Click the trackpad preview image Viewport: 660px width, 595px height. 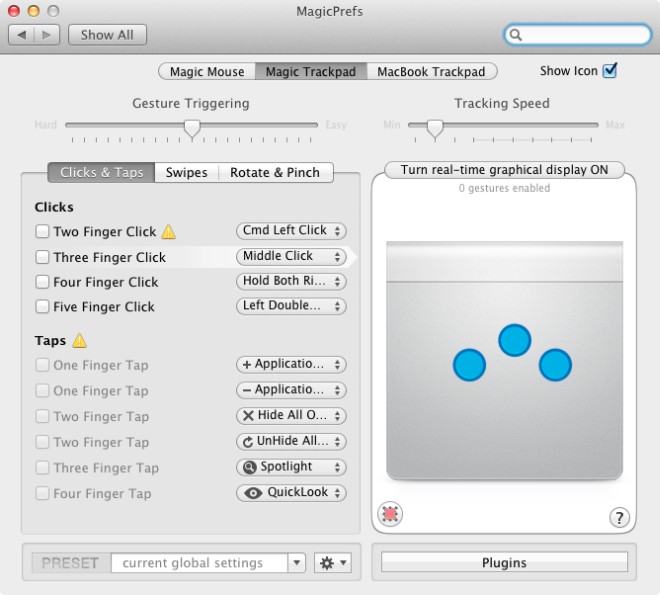(504, 361)
